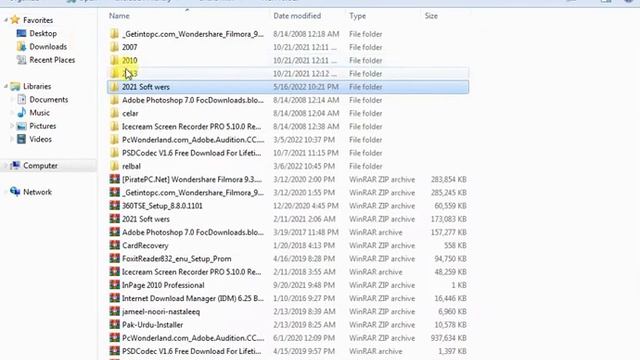Screen dimensions: 640x360
Task: Select the 1,397 KB PSDCodec V1.6 archive name
Action: click(x=191, y=351)
